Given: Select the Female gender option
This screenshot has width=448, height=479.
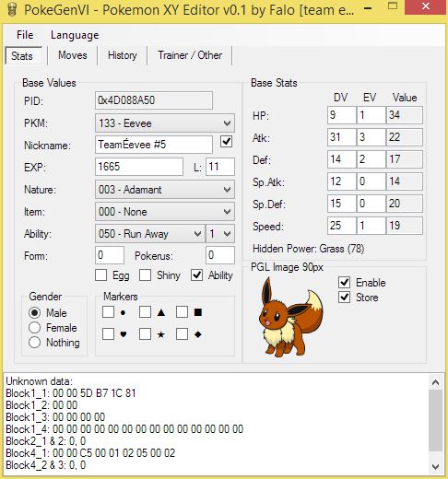Looking at the screenshot, I should pyautogui.click(x=34, y=327).
